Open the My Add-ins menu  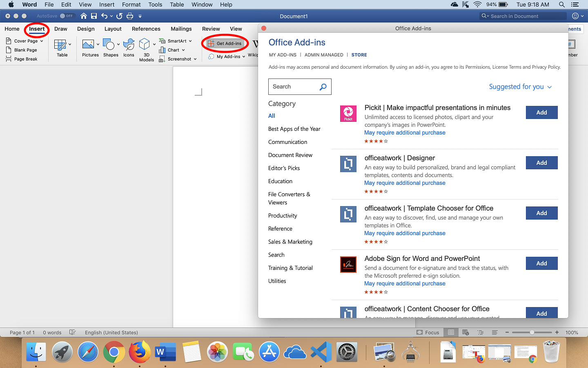pos(227,56)
